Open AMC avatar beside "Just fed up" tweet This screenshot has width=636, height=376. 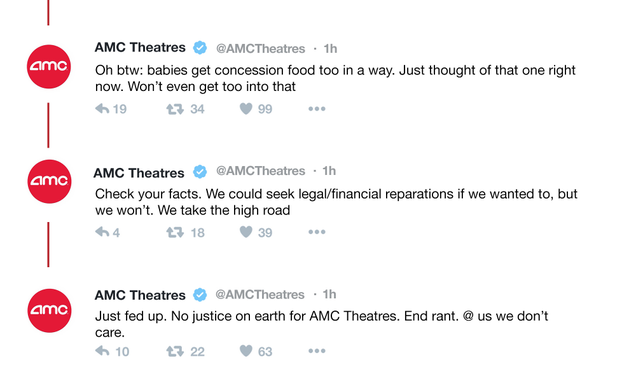[x=49, y=311]
